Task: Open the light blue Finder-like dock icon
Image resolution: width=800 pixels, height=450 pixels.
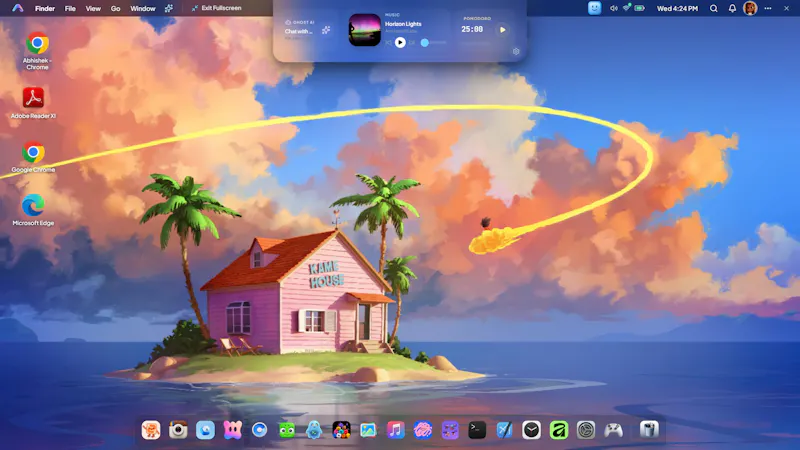Action: tap(205, 430)
